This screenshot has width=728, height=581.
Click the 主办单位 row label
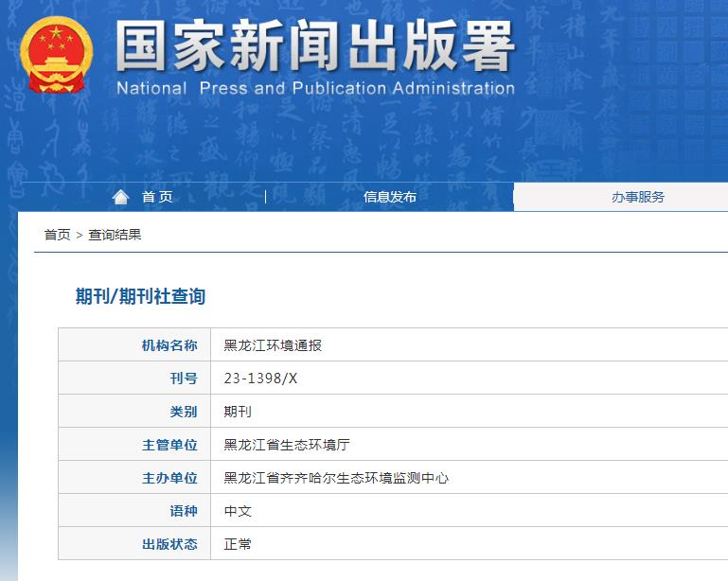point(169,478)
